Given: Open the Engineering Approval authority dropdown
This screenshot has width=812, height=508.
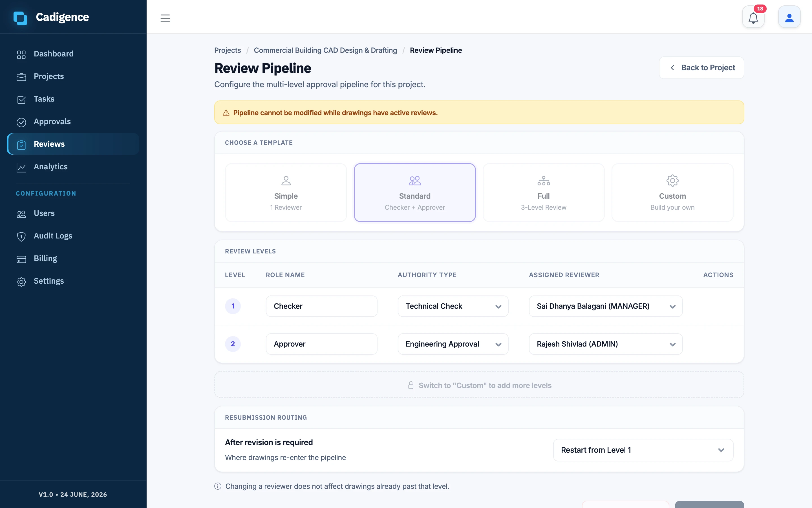Looking at the screenshot, I should click(453, 344).
